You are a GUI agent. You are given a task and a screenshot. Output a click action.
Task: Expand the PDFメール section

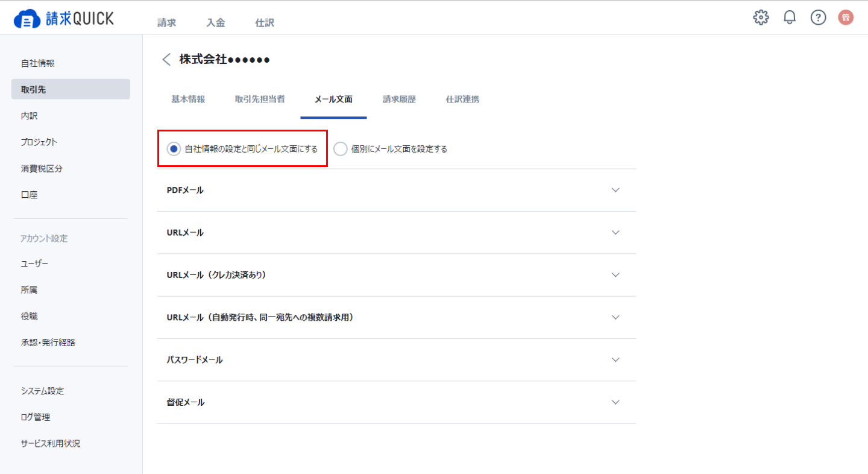[397, 190]
